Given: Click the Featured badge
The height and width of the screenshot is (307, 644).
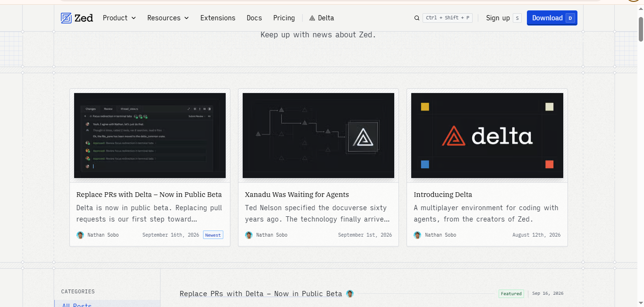Looking at the screenshot, I should point(511,294).
